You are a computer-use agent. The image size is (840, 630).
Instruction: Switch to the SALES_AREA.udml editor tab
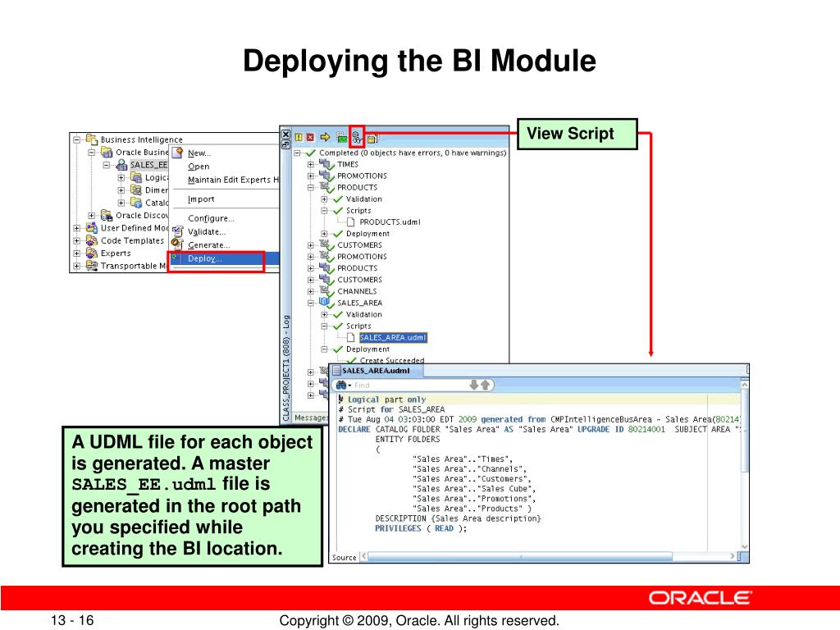coord(376,371)
